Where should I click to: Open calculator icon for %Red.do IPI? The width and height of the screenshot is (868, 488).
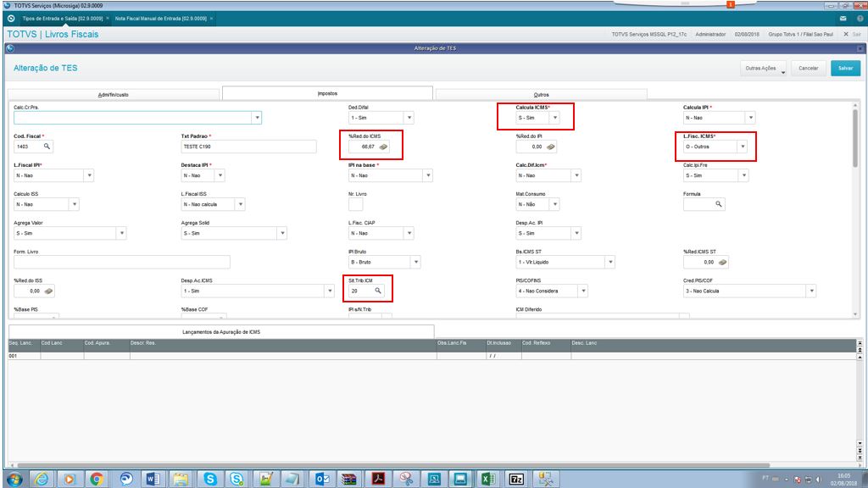click(550, 147)
